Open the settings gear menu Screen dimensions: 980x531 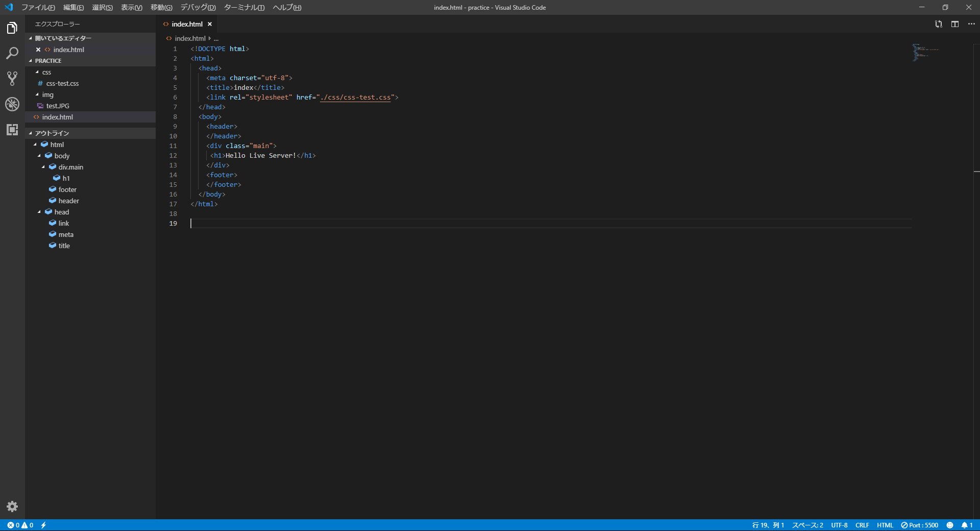click(x=12, y=506)
